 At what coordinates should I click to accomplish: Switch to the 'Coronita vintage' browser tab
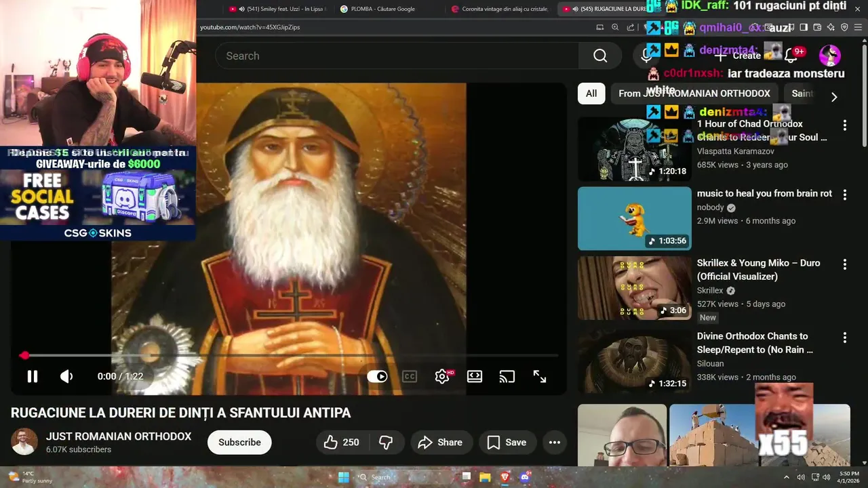500,9
